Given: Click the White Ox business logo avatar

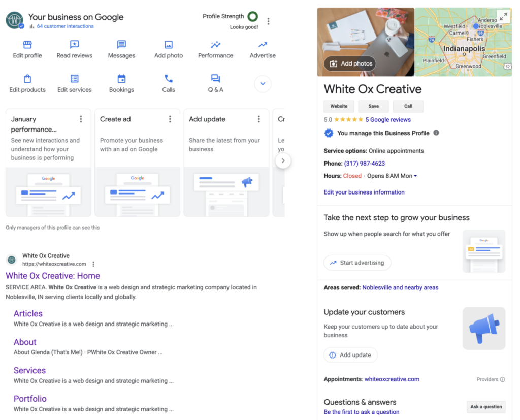Looking at the screenshot, I should point(15,20).
